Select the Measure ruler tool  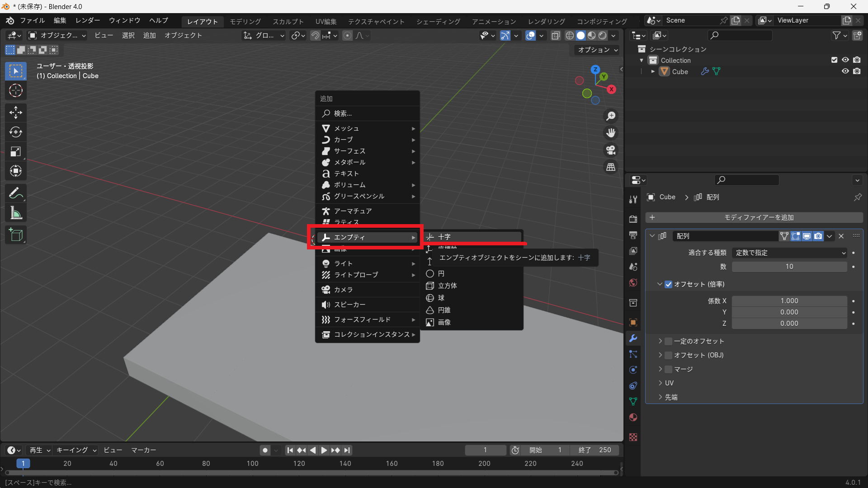16,213
